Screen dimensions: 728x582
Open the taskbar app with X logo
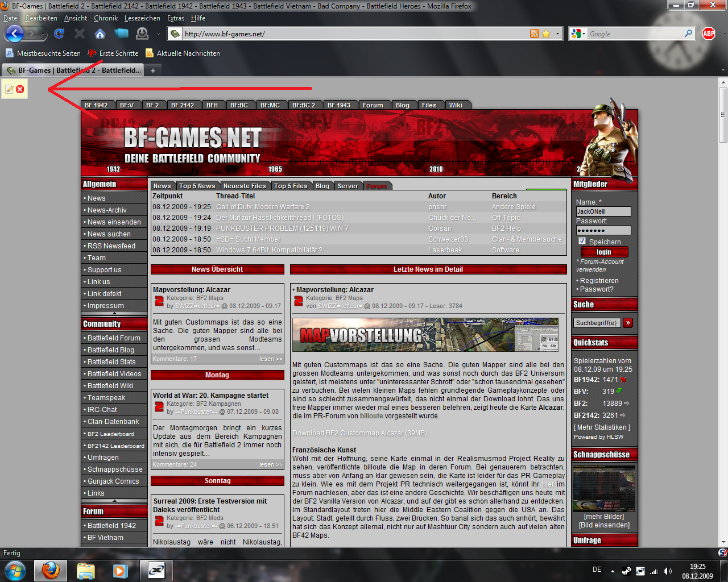coord(156,570)
